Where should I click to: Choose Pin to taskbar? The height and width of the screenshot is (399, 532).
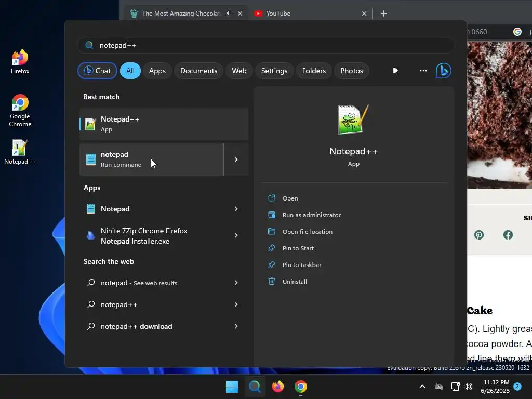(x=302, y=265)
